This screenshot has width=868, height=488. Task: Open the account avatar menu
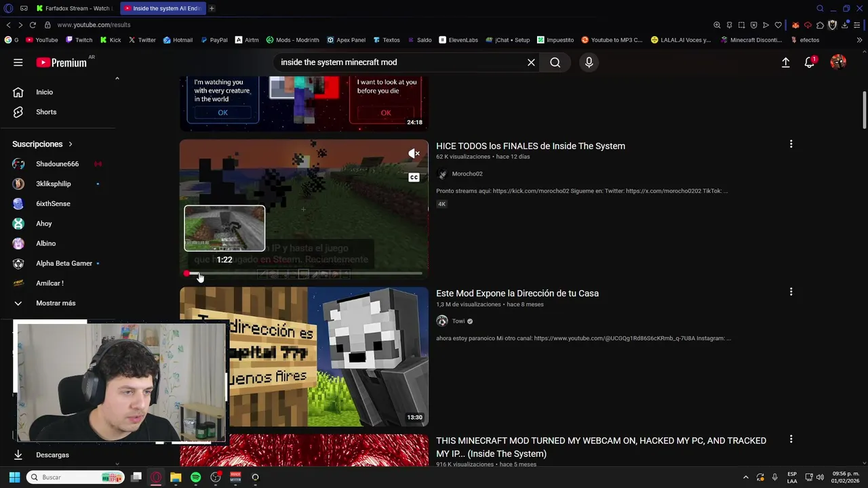[x=838, y=62]
